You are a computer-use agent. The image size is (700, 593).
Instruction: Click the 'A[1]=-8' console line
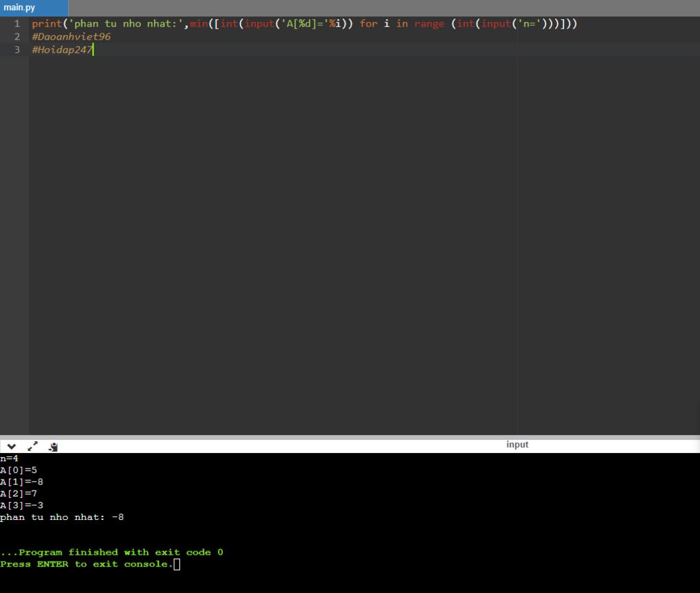(21, 482)
